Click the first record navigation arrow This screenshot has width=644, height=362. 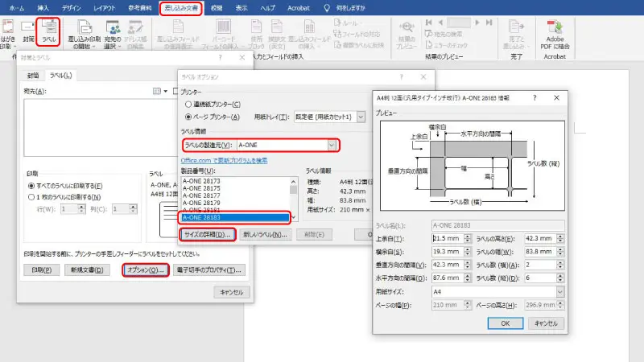coord(429,23)
